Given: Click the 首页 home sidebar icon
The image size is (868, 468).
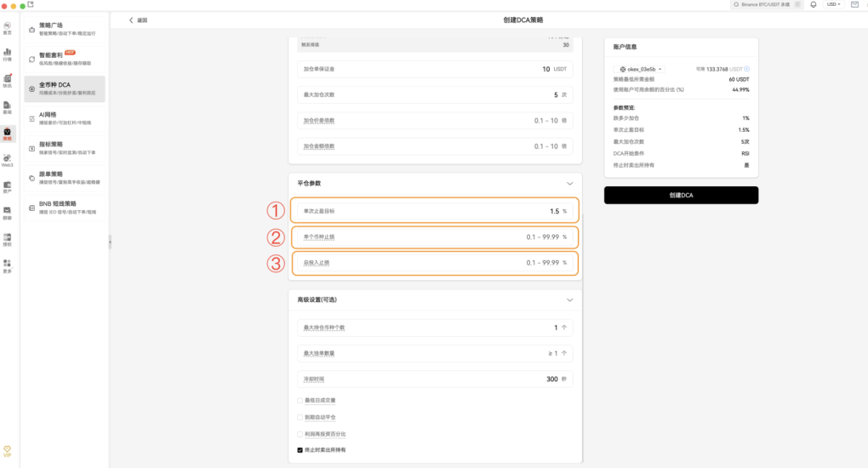Looking at the screenshot, I should (x=7, y=27).
